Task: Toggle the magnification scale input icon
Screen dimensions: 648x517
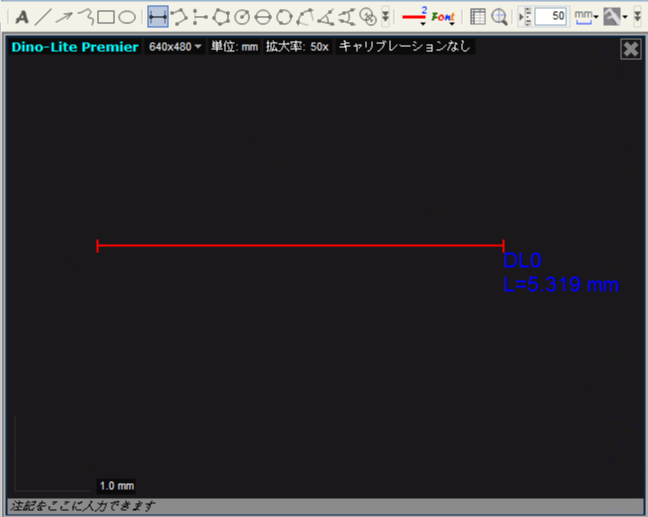Action: pos(525,17)
